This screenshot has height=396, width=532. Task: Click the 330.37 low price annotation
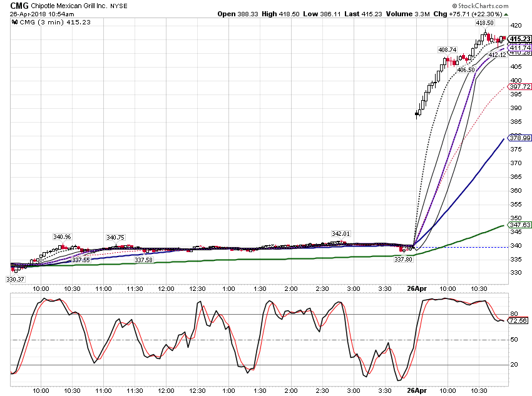[15, 280]
